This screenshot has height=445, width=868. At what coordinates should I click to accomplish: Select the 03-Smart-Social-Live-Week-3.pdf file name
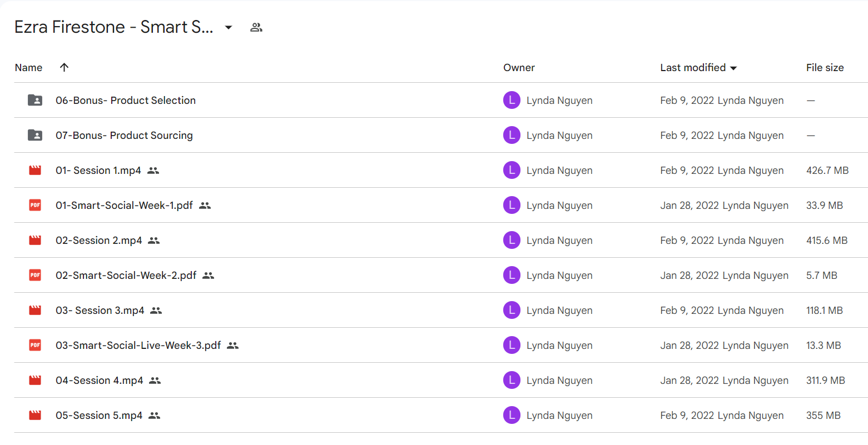138,346
